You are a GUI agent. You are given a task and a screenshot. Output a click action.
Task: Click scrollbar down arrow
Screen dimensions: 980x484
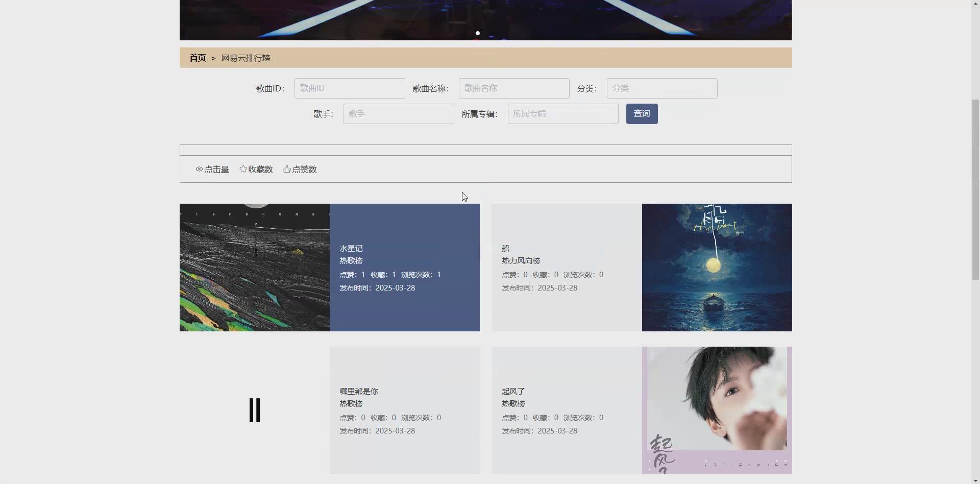975,479
